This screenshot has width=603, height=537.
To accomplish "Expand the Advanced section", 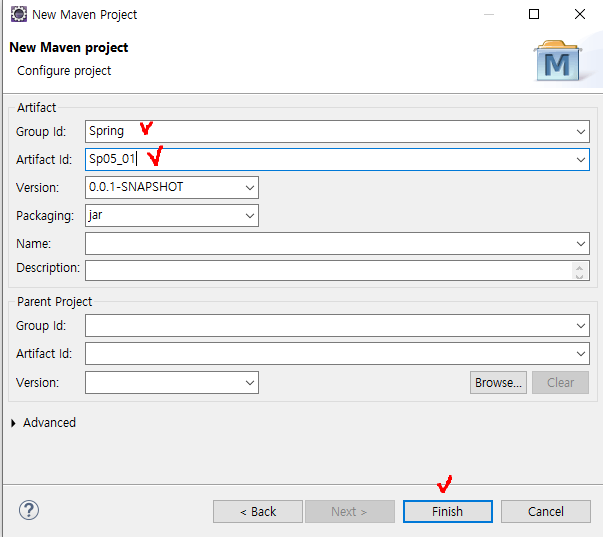I will click(13, 423).
